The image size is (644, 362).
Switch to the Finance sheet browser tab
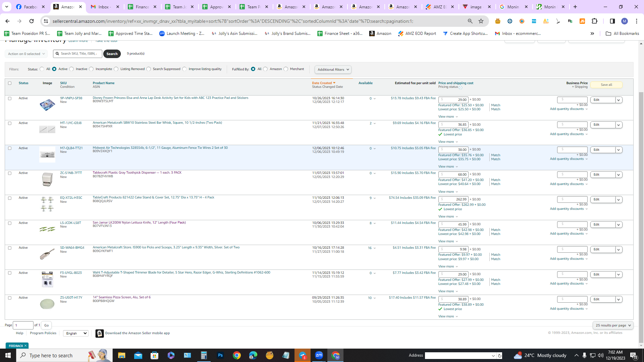(x=143, y=7)
